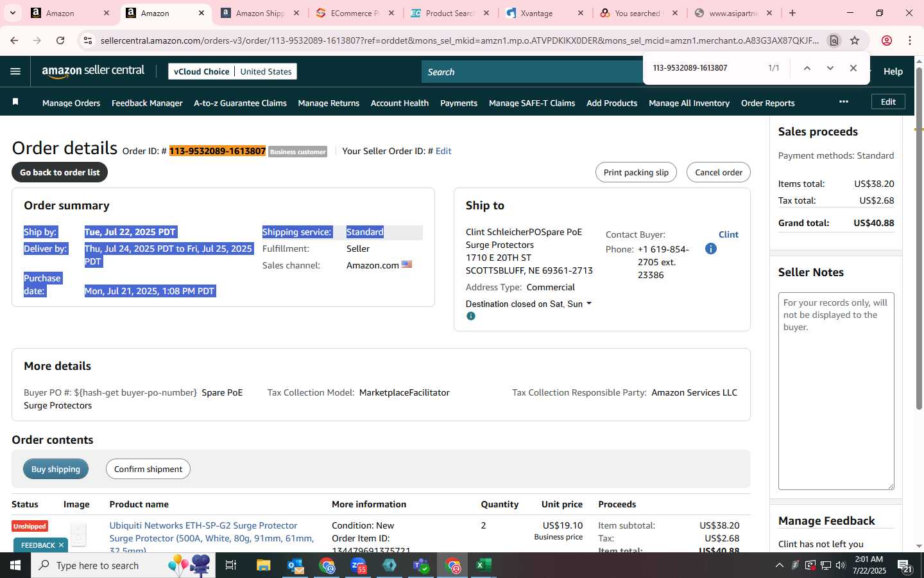The height and width of the screenshot is (578, 924).
Task: Open Account Health in the nav bar
Action: point(400,103)
